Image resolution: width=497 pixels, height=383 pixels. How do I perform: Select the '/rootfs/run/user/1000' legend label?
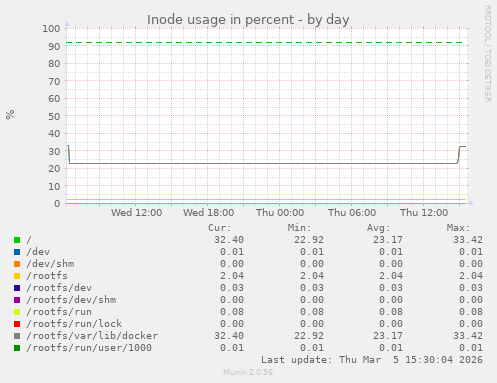tap(89, 348)
